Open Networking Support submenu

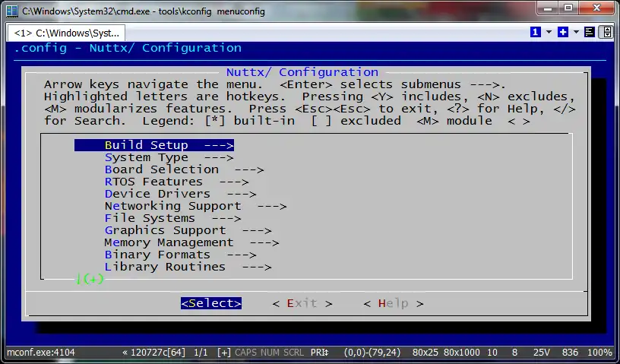coord(196,206)
